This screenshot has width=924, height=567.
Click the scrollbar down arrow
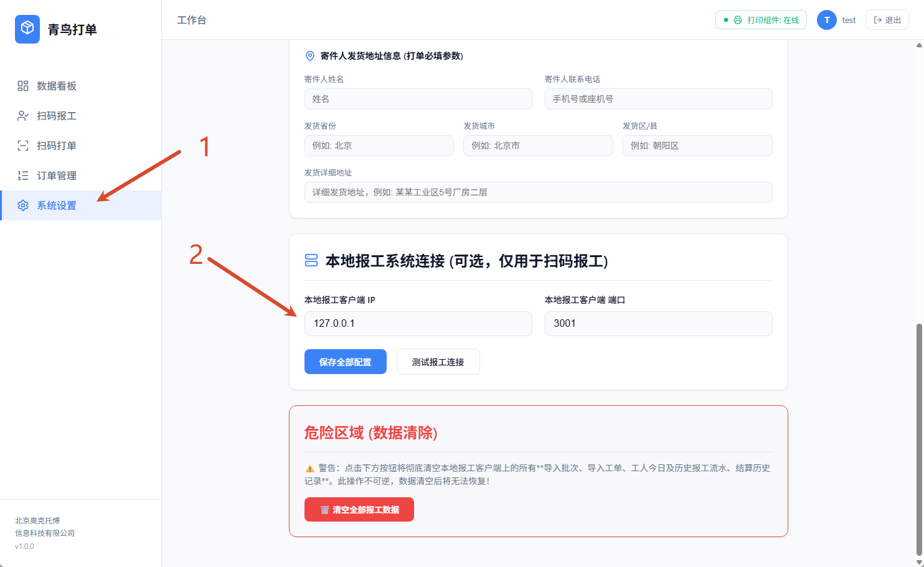coord(919,563)
